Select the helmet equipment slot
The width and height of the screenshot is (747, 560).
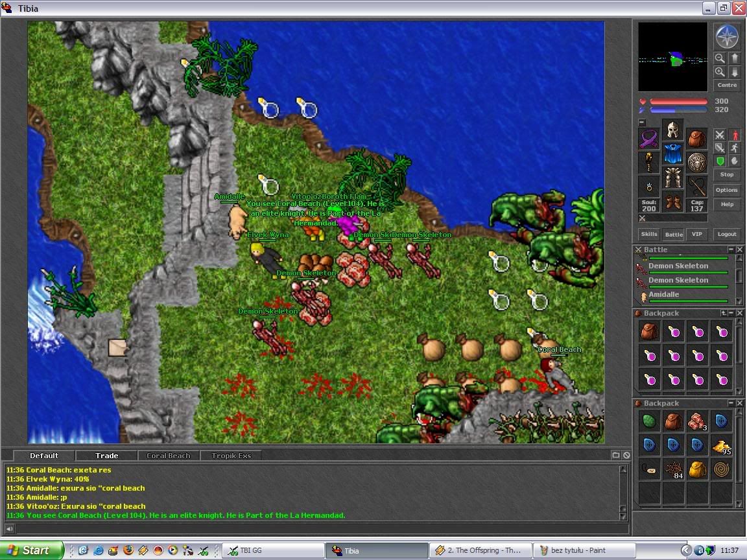pos(672,130)
